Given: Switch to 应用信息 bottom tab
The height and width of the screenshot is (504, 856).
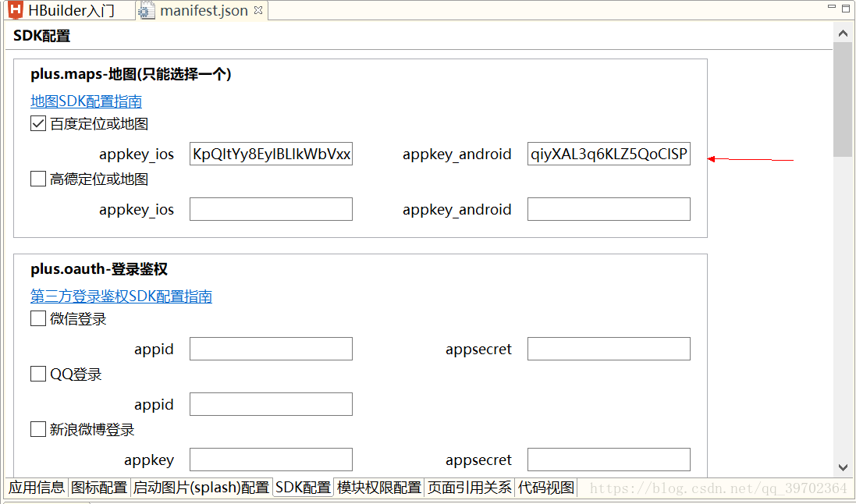Looking at the screenshot, I should [x=37, y=487].
